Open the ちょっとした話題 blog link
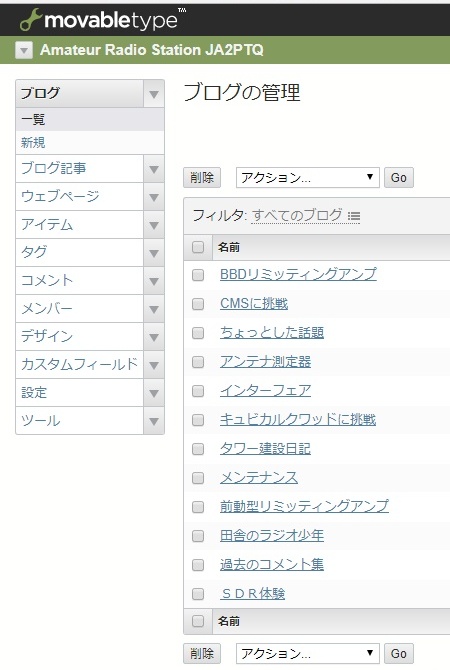This screenshot has width=450, height=670. click(x=272, y=332)
